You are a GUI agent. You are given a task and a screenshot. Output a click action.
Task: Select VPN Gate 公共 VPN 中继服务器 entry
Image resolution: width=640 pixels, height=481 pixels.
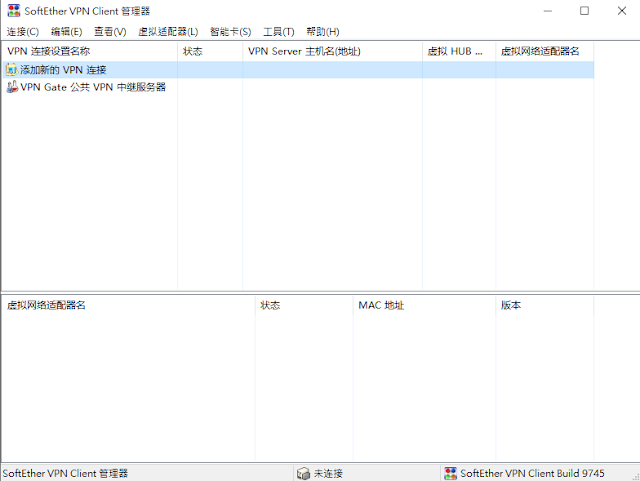93,87
